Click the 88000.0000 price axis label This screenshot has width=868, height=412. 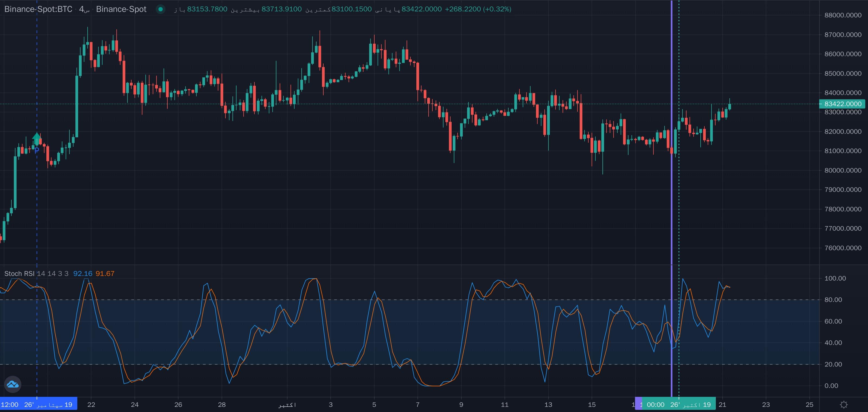pos(843,15)
